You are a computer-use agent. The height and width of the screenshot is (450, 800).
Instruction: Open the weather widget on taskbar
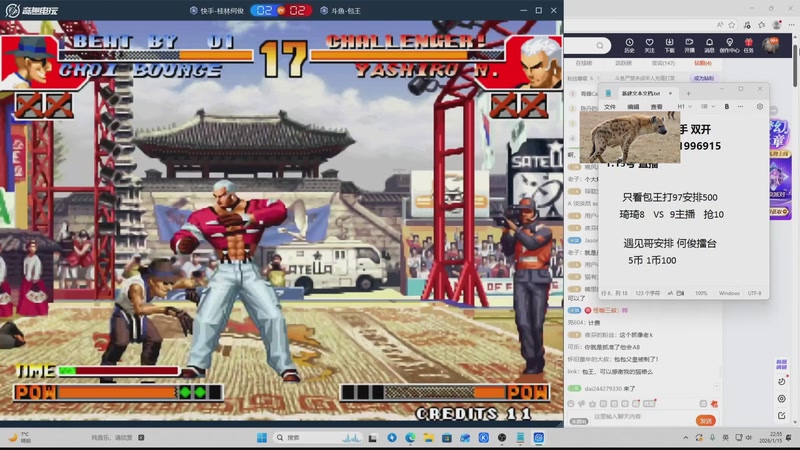[20, 437]
